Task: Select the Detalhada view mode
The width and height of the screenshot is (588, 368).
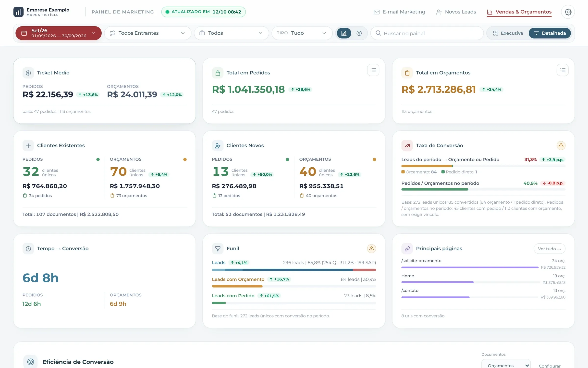Action: 550,33
